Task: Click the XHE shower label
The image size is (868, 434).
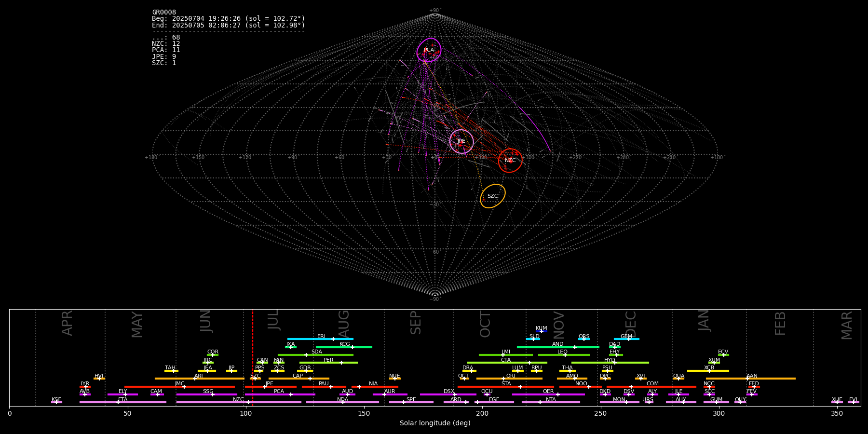Action: click(837, 400)
